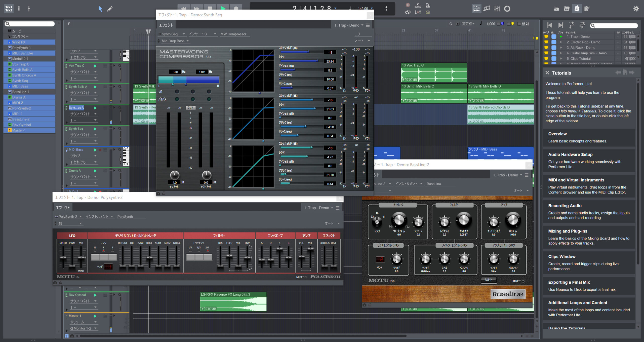Open the settings gear in top right
The image size is (644, 342).
point(636,9)
